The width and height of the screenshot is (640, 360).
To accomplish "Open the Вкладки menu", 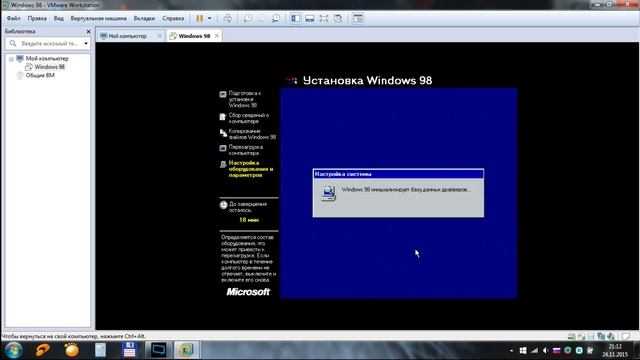I will coord(144,18).
